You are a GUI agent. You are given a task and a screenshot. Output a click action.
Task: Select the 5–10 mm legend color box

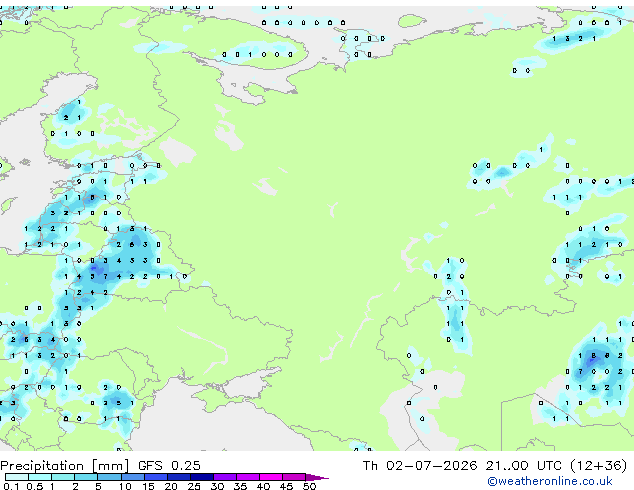click(x=109, y=477)
